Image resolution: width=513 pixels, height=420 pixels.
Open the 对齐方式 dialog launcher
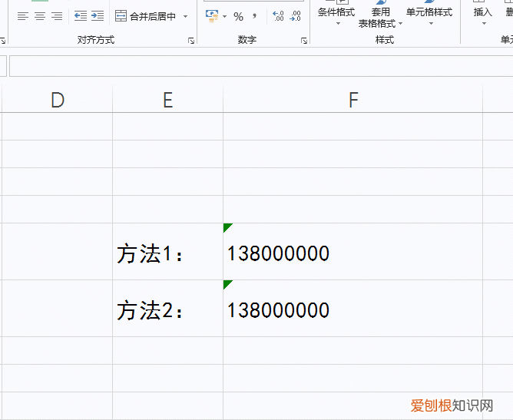point(191,41)
